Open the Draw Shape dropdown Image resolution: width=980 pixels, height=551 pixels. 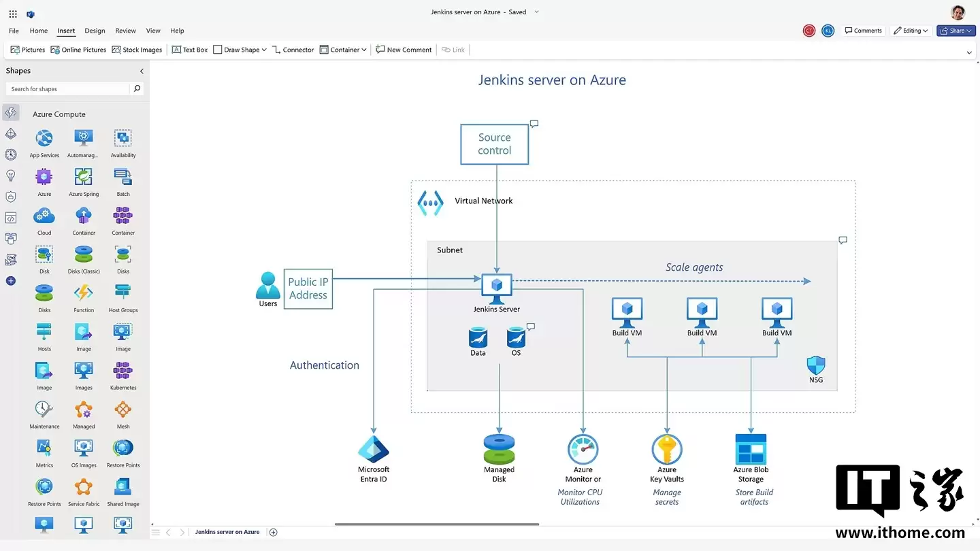pos(239,49)
